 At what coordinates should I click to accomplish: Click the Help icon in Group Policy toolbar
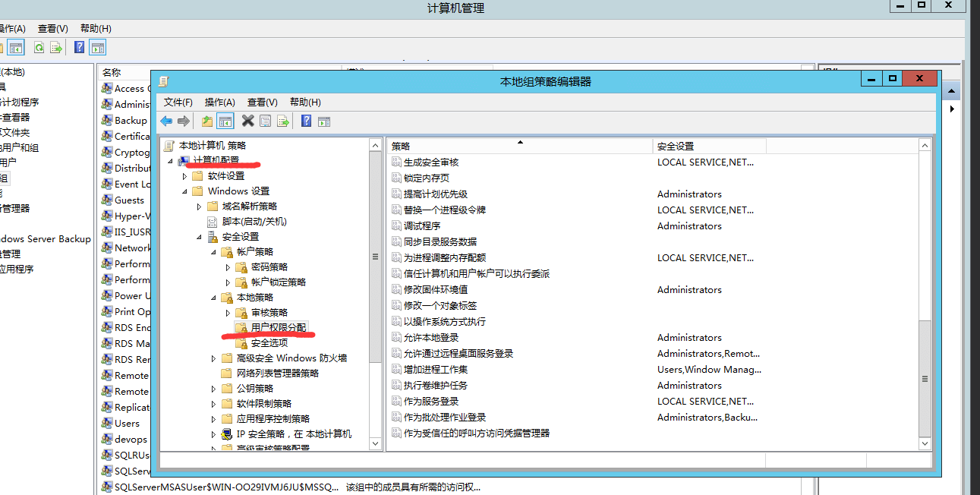tap(306, 121)
